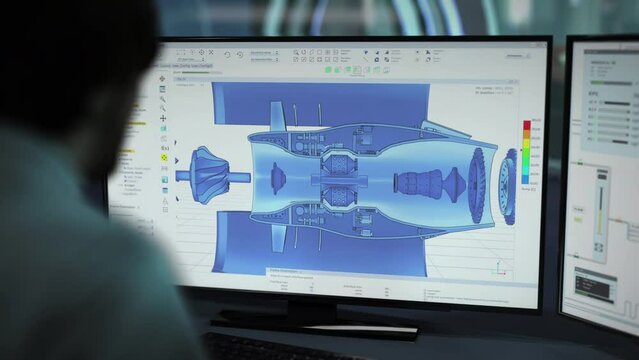Image resolution: width=639 pixels, height=360 pixels.
Task: Expand the large arrow marker left of viewport
Action: tap(177, 161)
